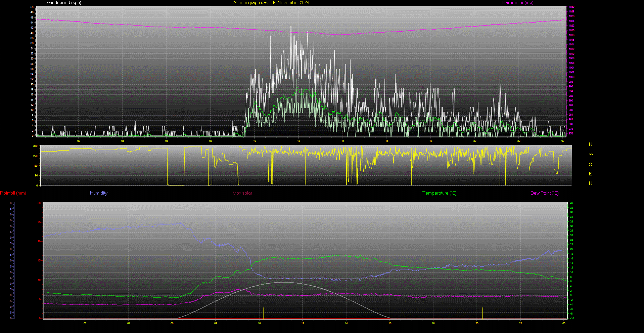Click the green '40' temperature axis value
The image size is (644, 333).
[x=571, y=203]
